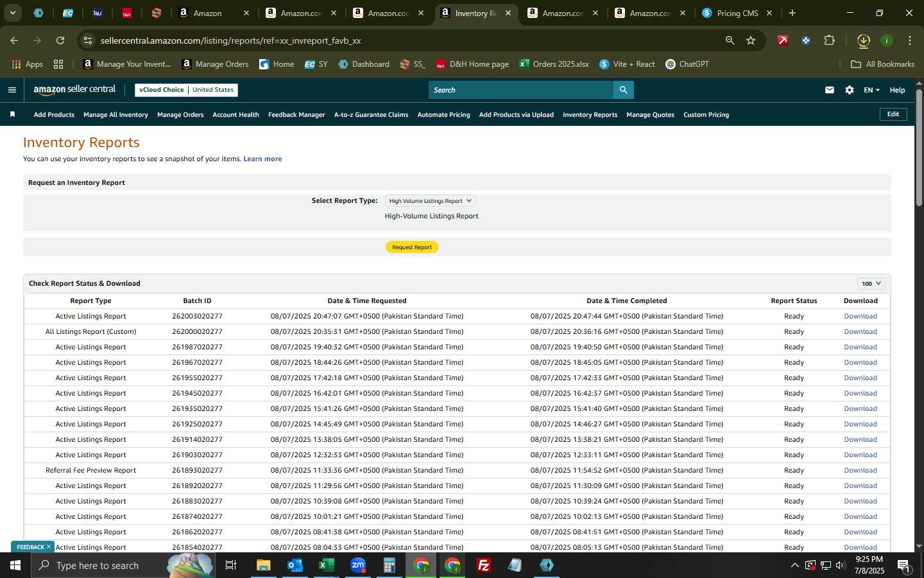Open the All Bookmarks folder
Image resolution: width=924 pixels, height=578 pixels.
pos(882,64)
